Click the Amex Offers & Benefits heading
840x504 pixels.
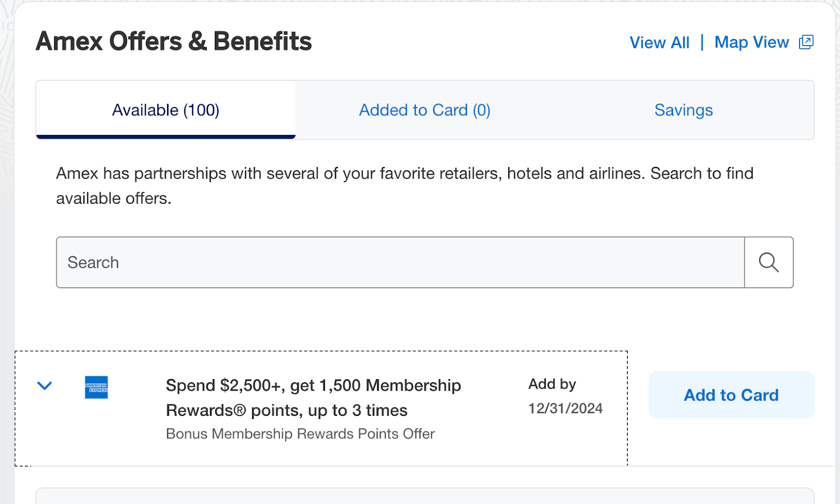click(174, 41)
